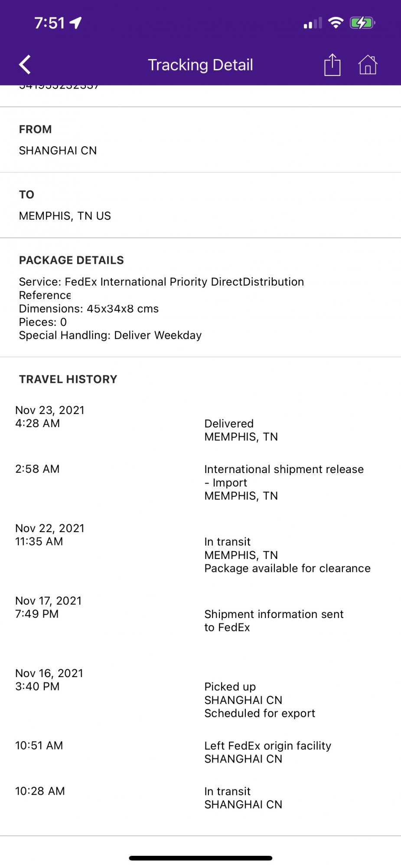Screen dimensions: 401x868
Task: Tap the location services arrow indicator
Action: [75, 23]
